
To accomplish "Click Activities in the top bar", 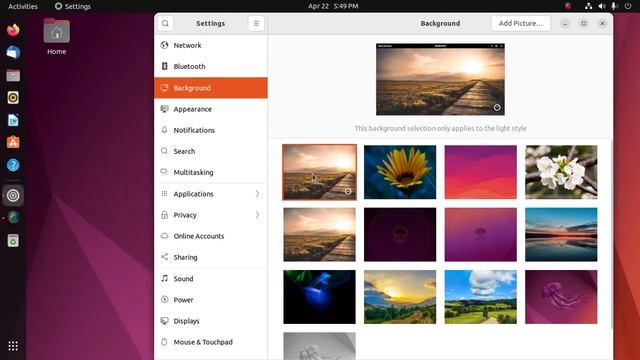I will tap(23, 6).
